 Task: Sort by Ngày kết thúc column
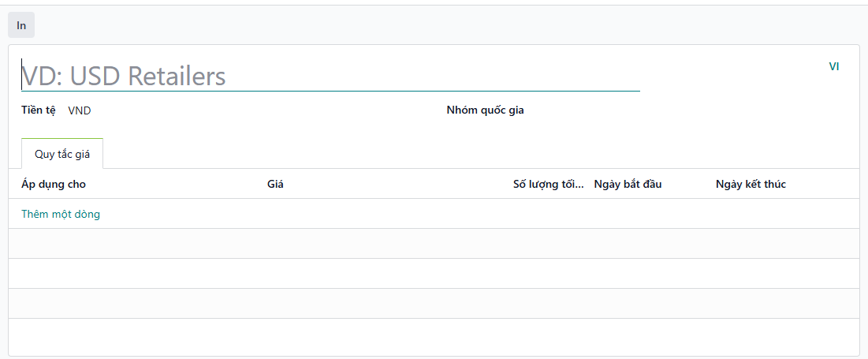pos(751,184)
